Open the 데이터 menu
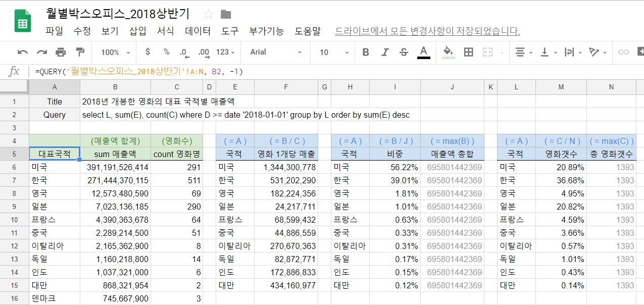The image size is (644, 305). (198, 31)
